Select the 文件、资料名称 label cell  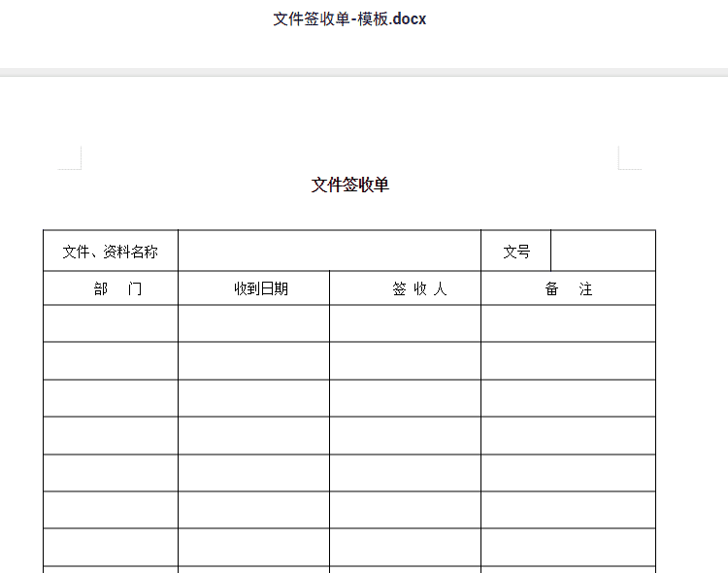[x=111, y=251]
